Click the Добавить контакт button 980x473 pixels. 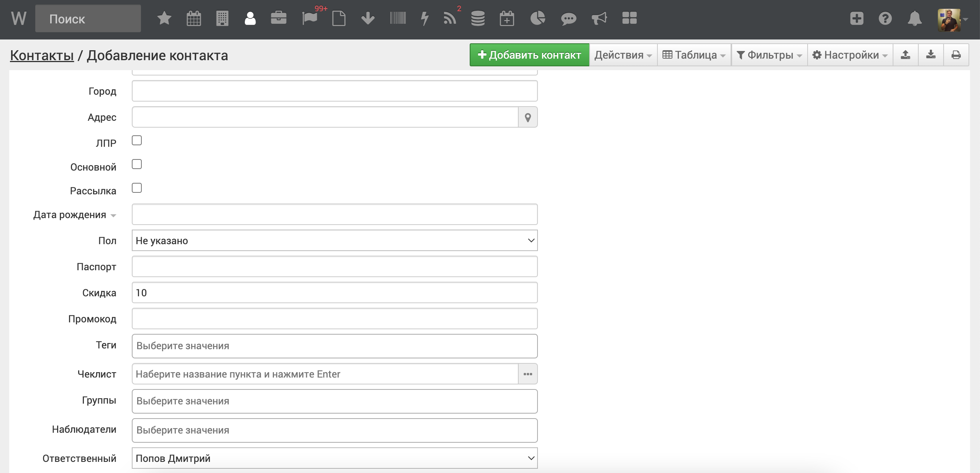529,55
